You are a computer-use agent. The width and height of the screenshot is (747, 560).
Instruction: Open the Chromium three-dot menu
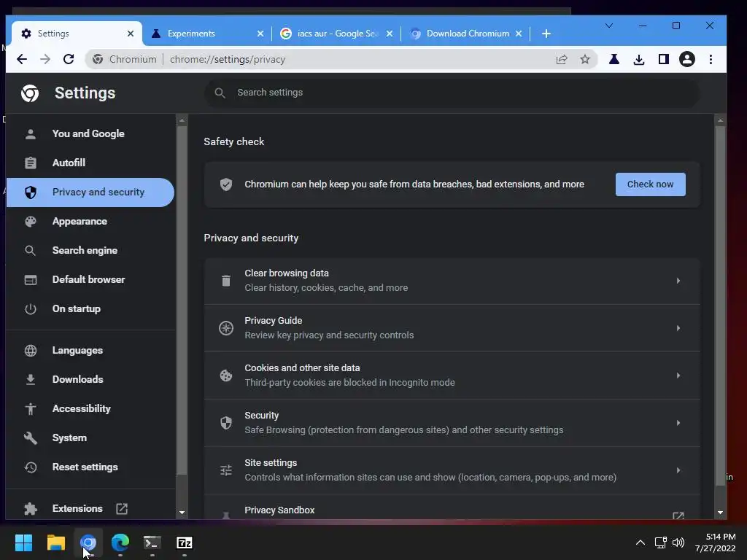tap(711, 59)
